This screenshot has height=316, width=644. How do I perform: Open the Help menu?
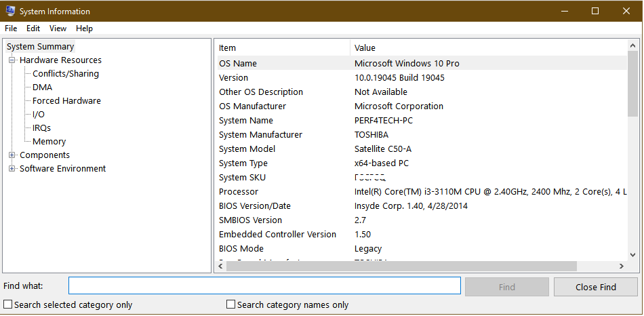(x=84, y=28)
